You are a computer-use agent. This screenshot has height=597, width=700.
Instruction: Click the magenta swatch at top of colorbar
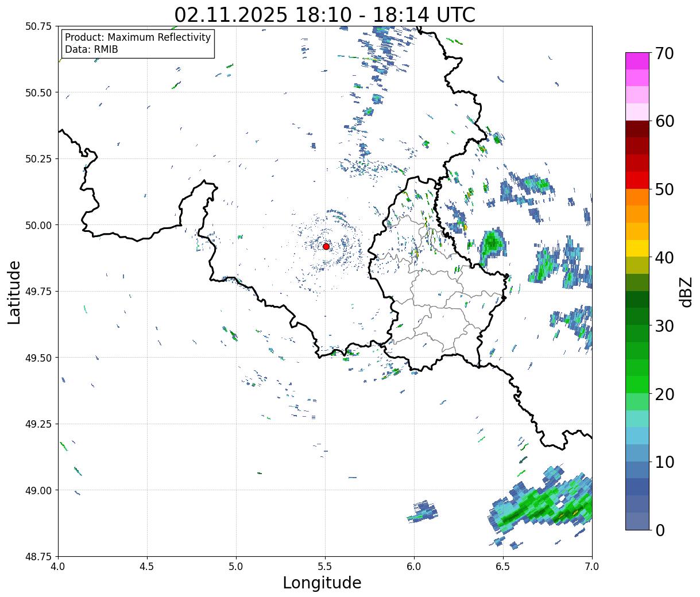point(637,61)
